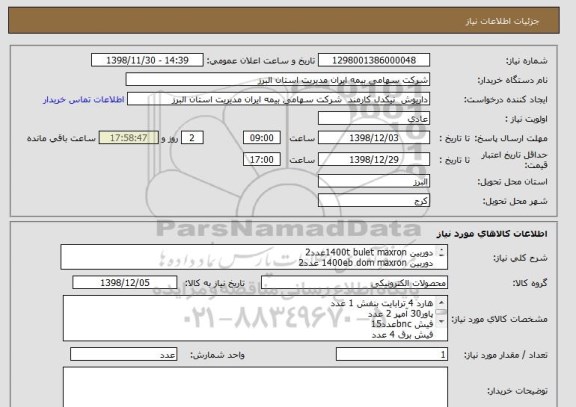Click the validity time field 17:00
The width and height of the screenshot is (576, 407).
pos(262,159)
